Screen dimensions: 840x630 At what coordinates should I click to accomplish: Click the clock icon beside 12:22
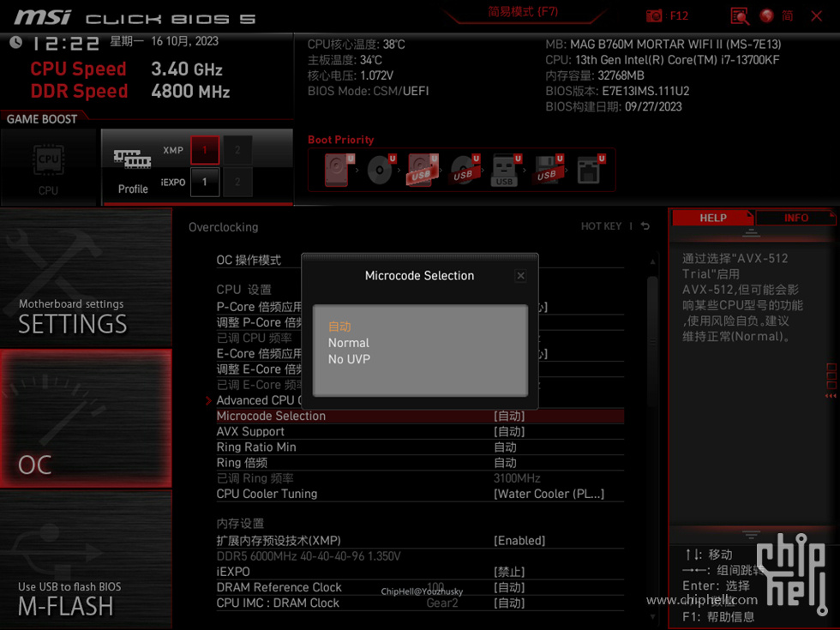[x=15, y=42]
